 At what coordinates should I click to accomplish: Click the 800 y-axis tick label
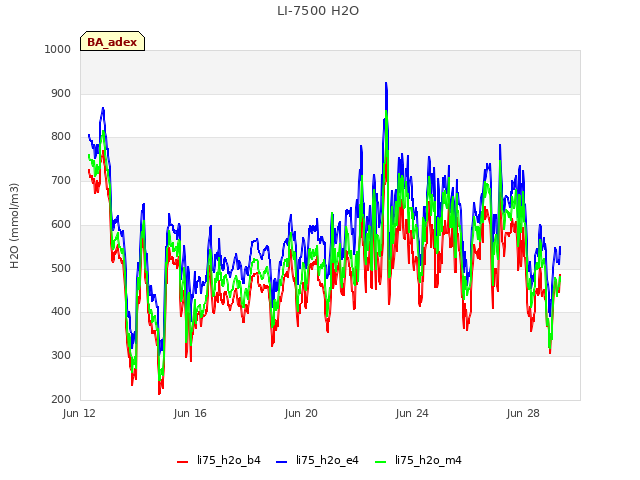(x=61, y=137)
